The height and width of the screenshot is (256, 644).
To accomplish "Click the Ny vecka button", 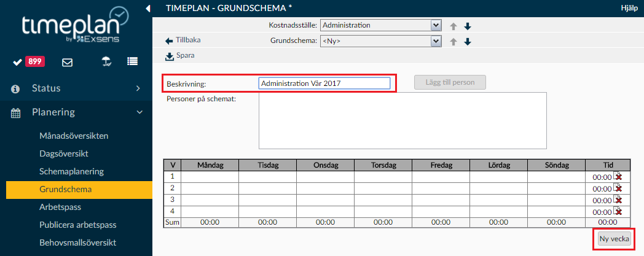I will pos(614,239).
